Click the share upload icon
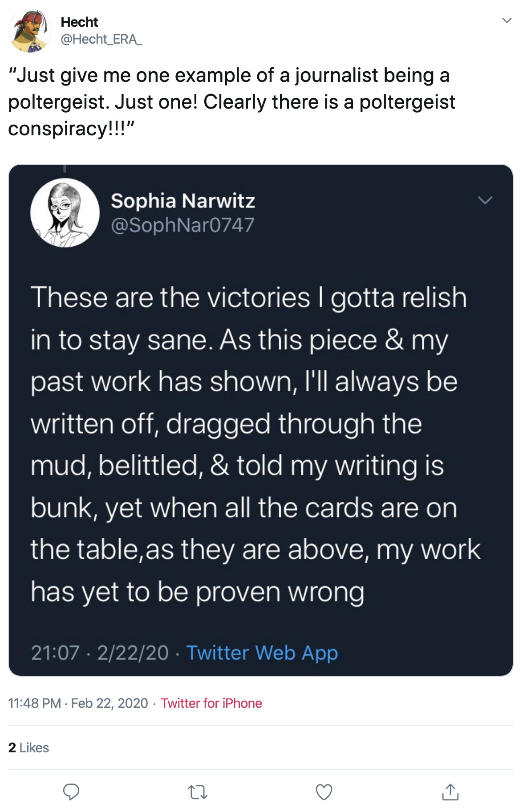The width and height of the screenshot is (527, 812). pyautogui.click(x=450, y=792)
